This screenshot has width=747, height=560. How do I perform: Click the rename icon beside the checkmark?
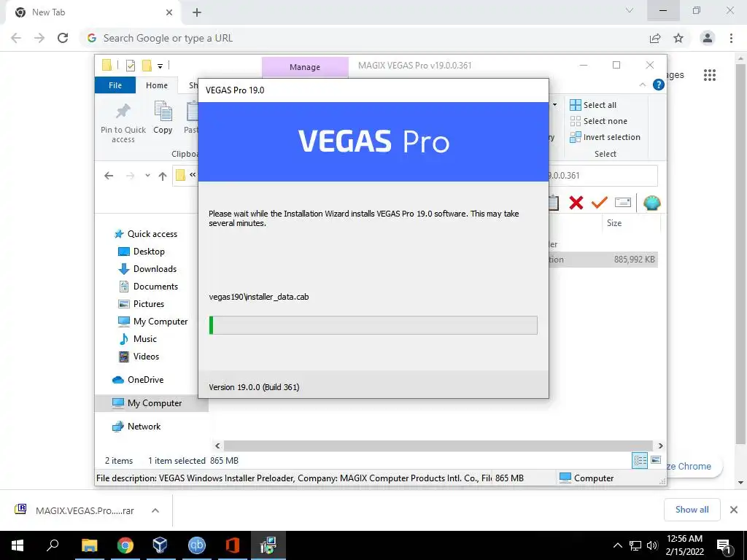click(623, 203)
